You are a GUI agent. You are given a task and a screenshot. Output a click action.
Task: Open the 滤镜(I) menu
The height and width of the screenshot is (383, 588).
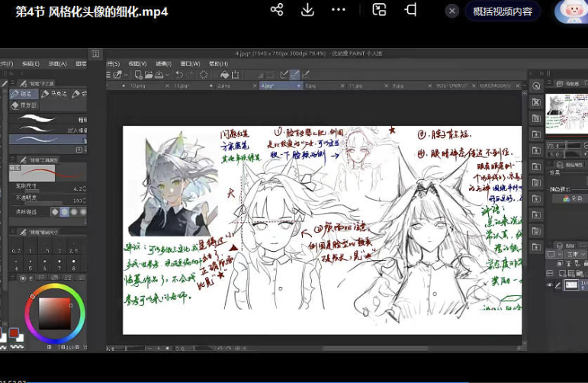pos(163,64)
